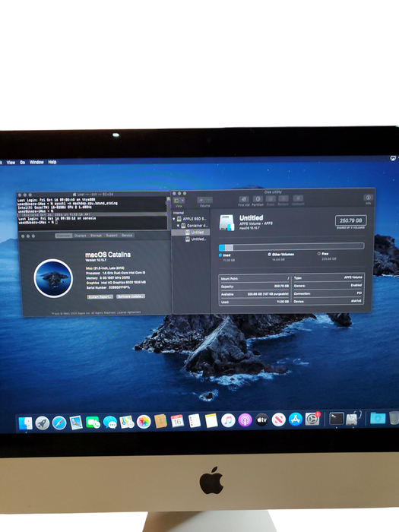Open Launchpad from the Dock
The image size is (399, 532).
point(43,423)
